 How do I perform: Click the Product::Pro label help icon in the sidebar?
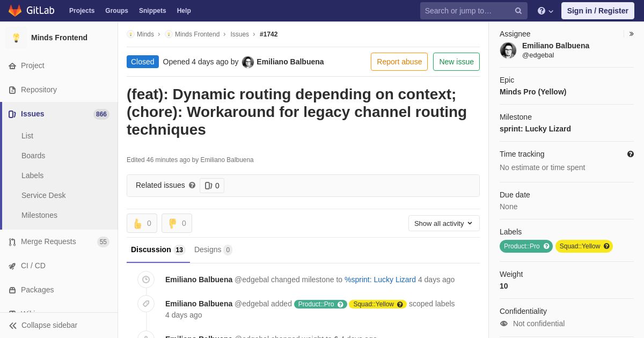pyautogui.click(x=546, y=246)
